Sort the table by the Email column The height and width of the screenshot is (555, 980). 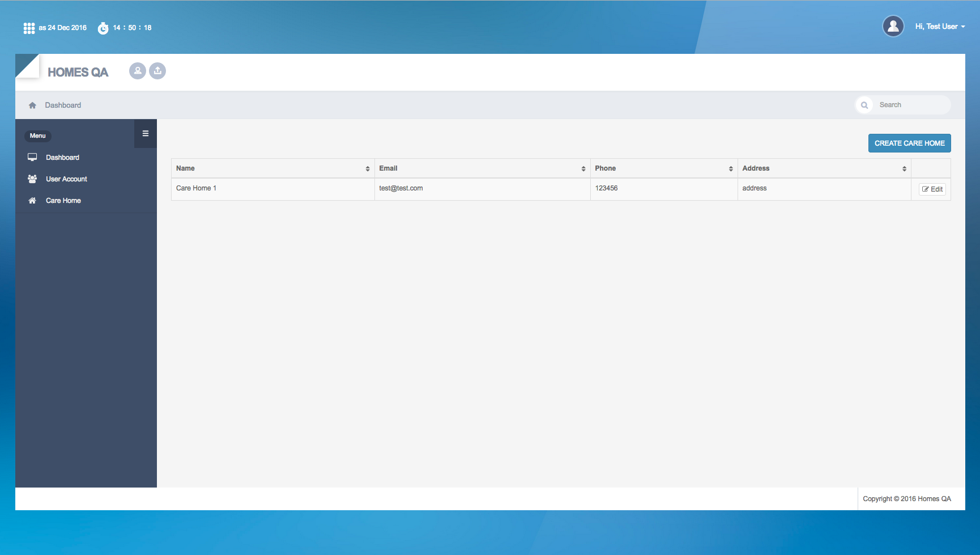[482, 168]
